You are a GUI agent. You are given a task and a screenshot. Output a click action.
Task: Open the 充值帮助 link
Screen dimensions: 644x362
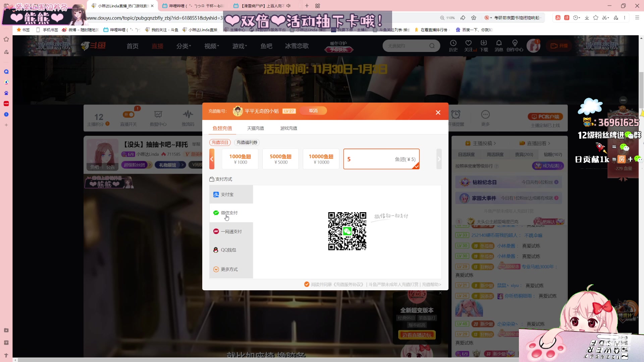coord(431,284)
